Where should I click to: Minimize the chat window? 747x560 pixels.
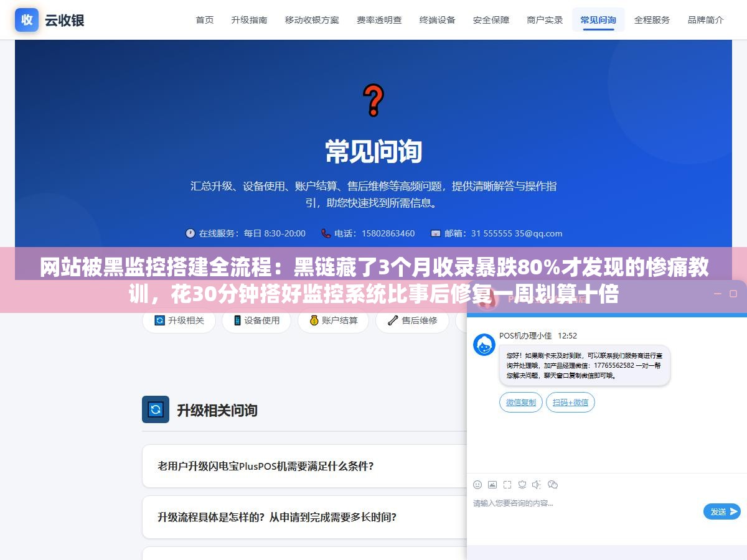pos(718,294)
